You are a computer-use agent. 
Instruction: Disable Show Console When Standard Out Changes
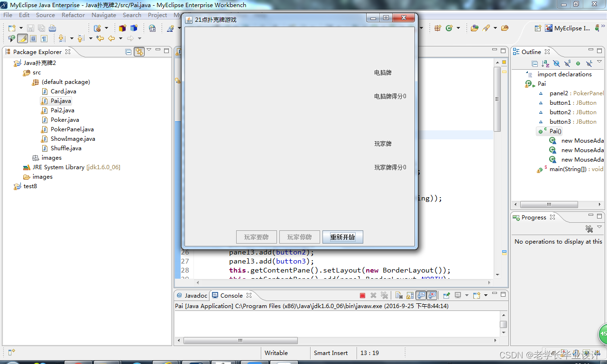(x=420, y=295)
